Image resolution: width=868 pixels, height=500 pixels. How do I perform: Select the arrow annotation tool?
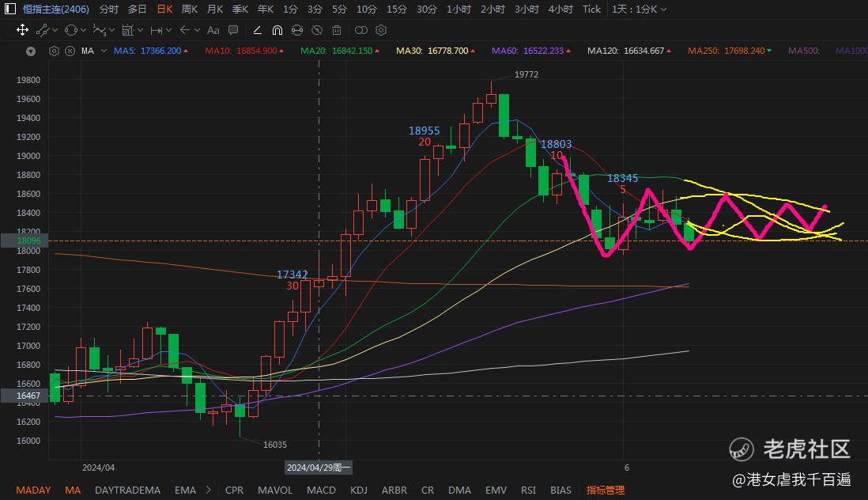point(185,30)
